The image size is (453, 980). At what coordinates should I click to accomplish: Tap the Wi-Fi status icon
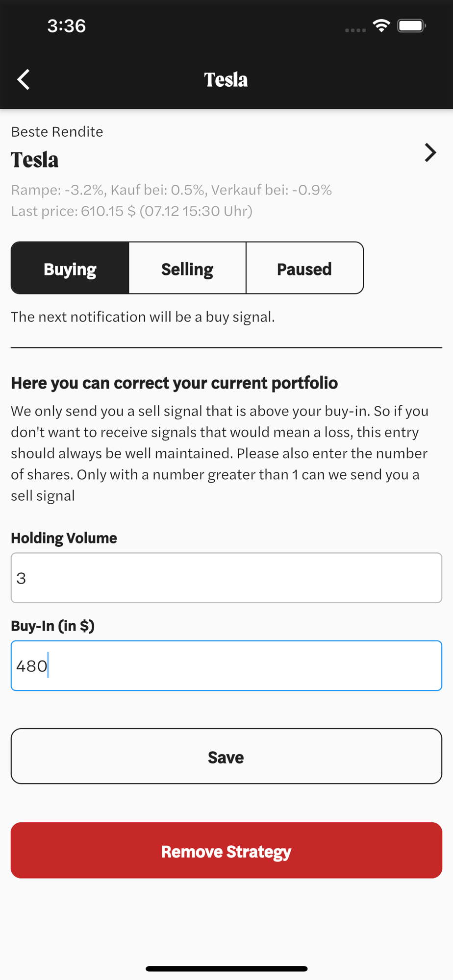click(381, 26)
